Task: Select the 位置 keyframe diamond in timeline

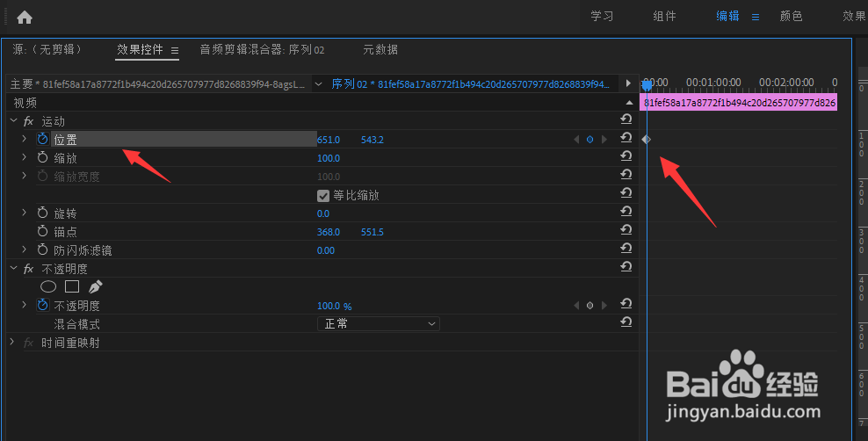Action: [x=646, y=140]
